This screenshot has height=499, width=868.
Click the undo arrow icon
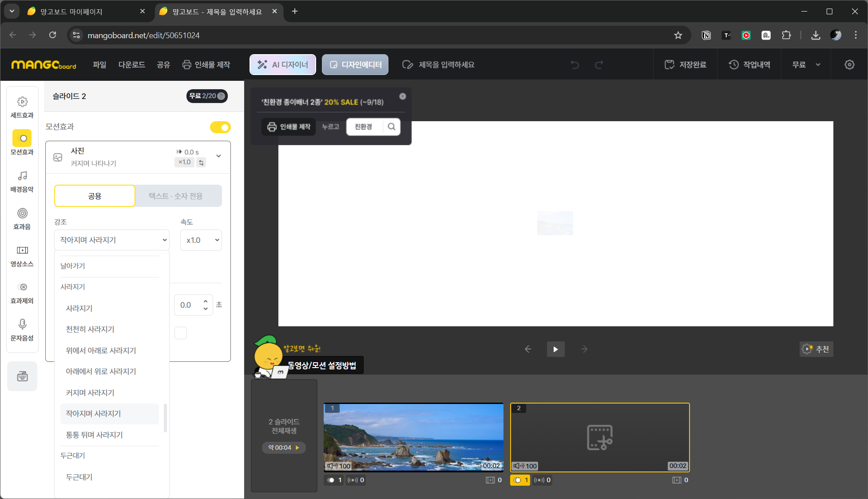pyautogui.click(x=575, y=65)
